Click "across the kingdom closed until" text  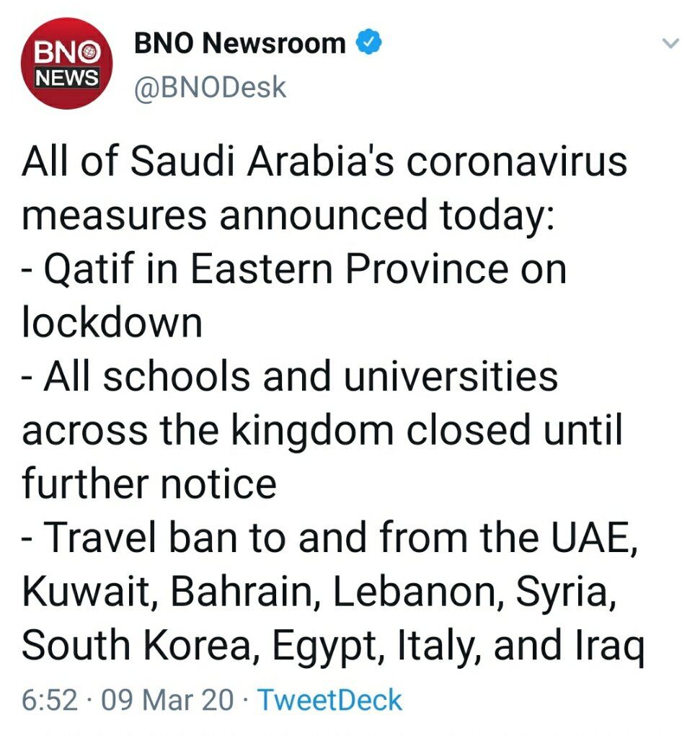click(x=322, y=430)
